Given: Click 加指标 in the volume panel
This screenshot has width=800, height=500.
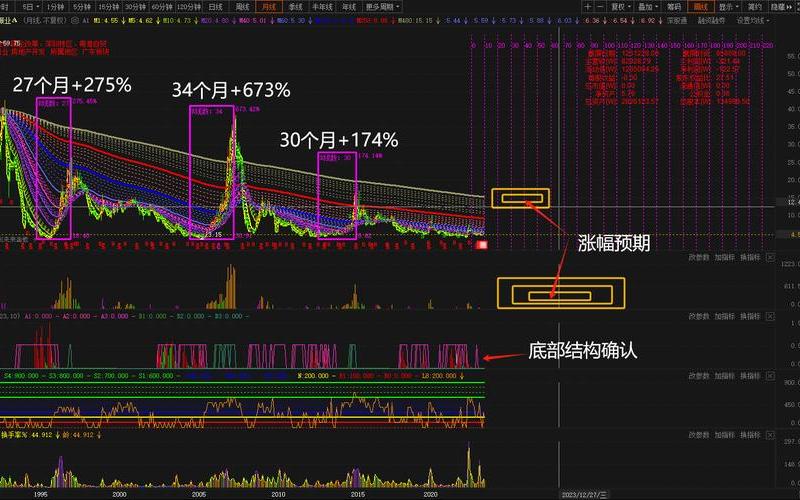Looking at the screenshot, I should pyautogui.click(x=724, y=258).
